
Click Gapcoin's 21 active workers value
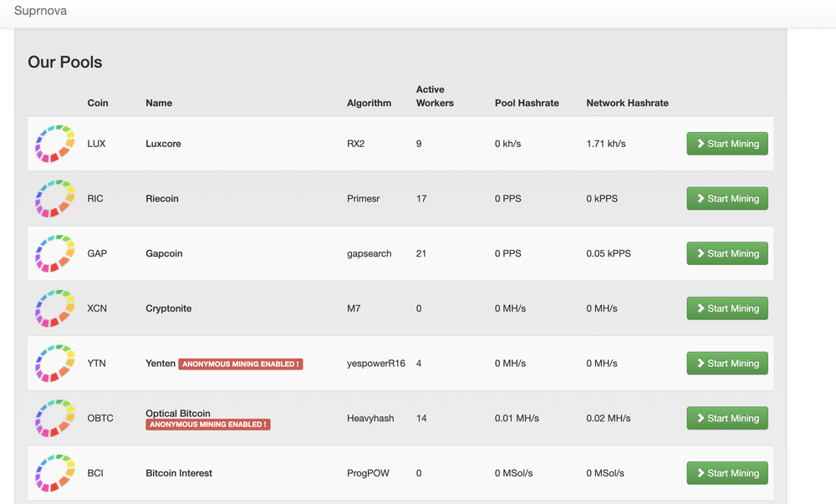pyautogui.click(x=421, y=253)
